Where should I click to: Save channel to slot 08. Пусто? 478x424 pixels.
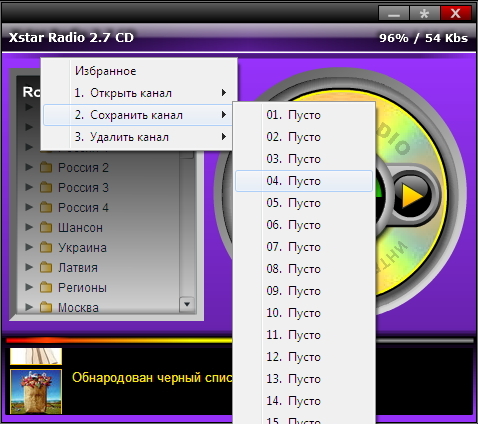(x=304, y=269)
